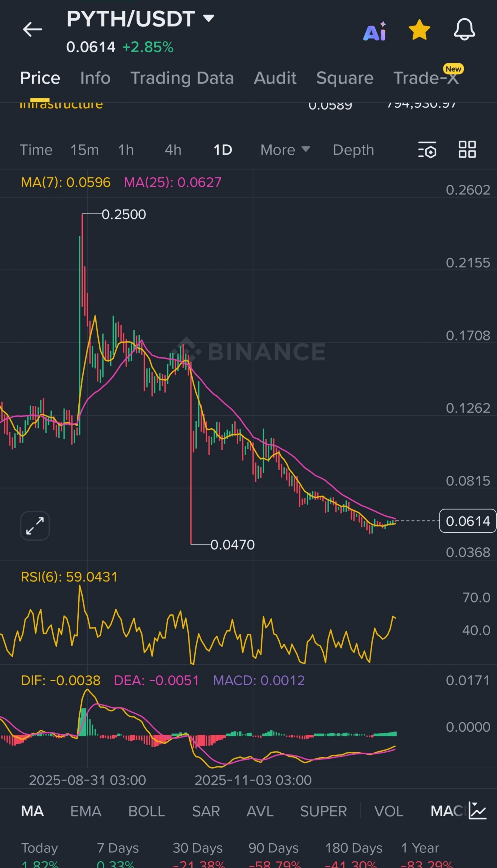Select the 4h timeframe
497x868 pixels.
pyautogui.click(x=173, y=150)
